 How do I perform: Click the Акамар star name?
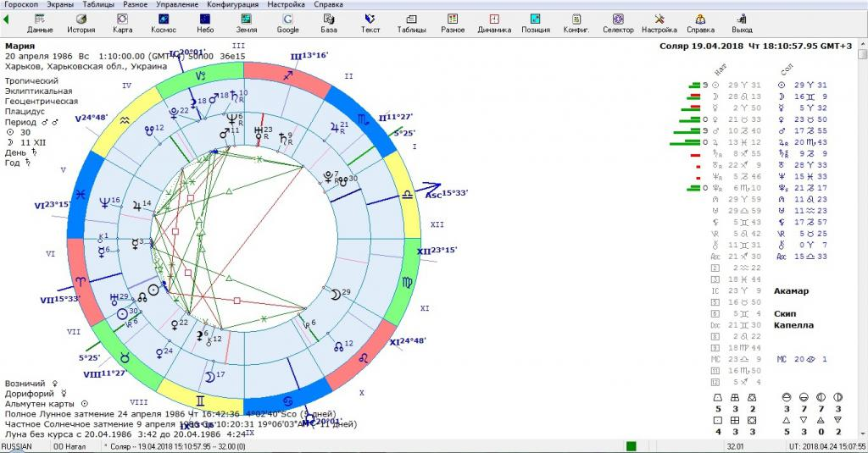click(791, 291)
